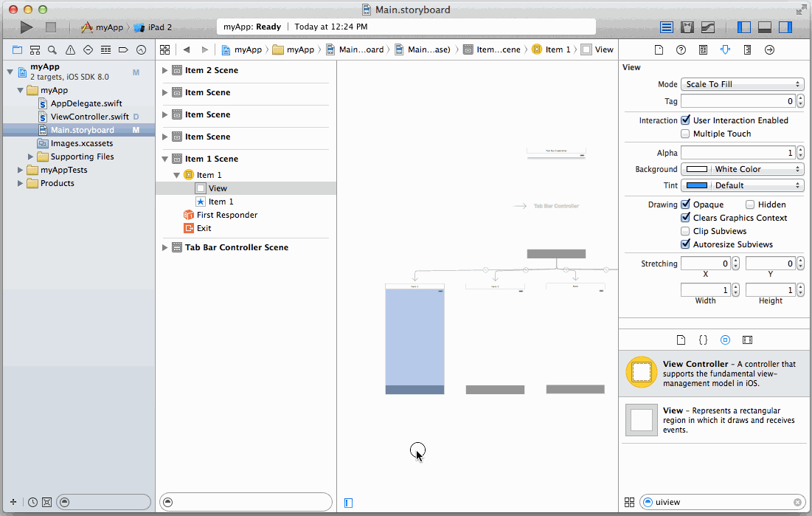Open the Symbol navigator
The height and width of the screenshot is (516, 812).
tap(35, 49)
